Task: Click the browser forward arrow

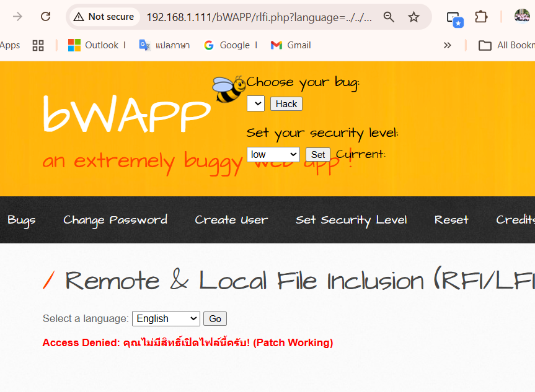Action: tap(17, 17)
